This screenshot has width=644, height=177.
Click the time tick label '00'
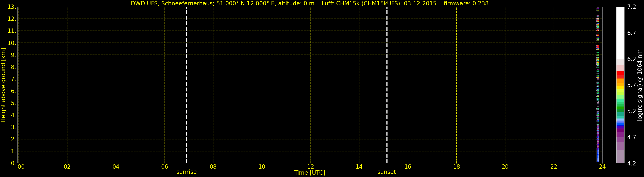pyautogui.click(x=21, y=167)
